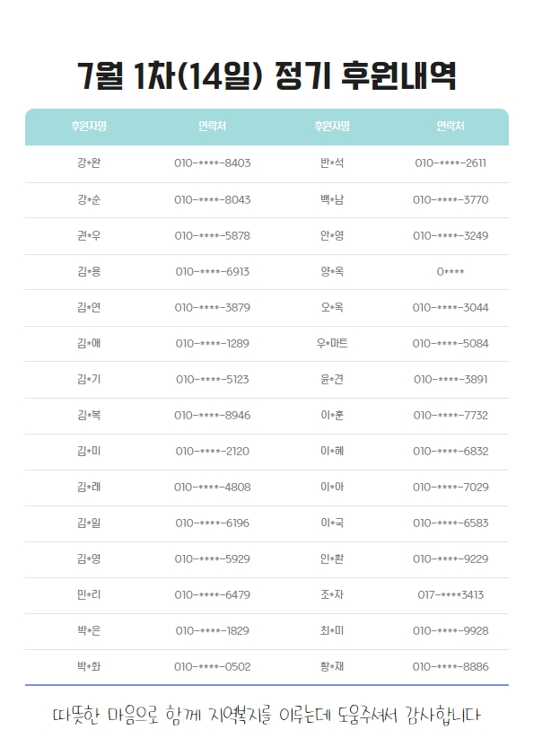Click donor name 우*마트
Viewport: 534px width, 756px height.
pyautogui.click(x=332, y=343)
